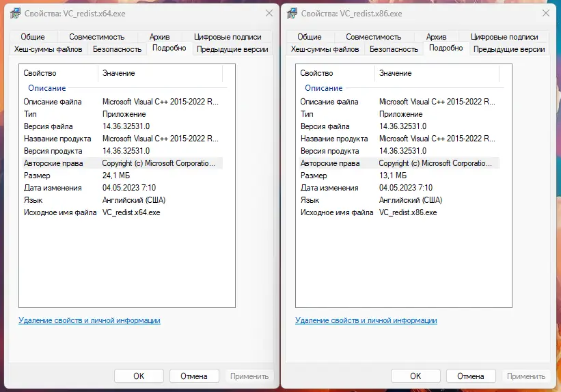This screenshot has height=392, width=561.
Task: Click the installer icon in x86 properties title bar
Action: [292, 13]
